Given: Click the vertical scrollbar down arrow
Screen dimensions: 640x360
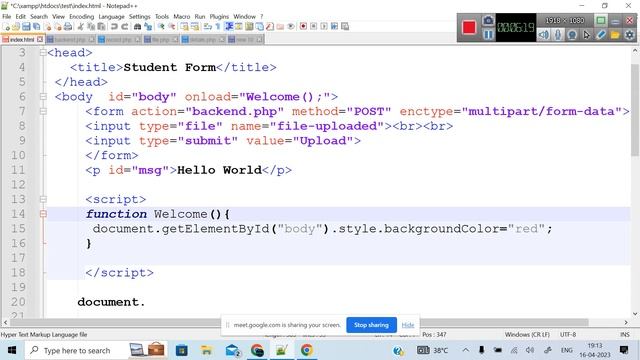Looking at the screenshot, I should 635,314.
